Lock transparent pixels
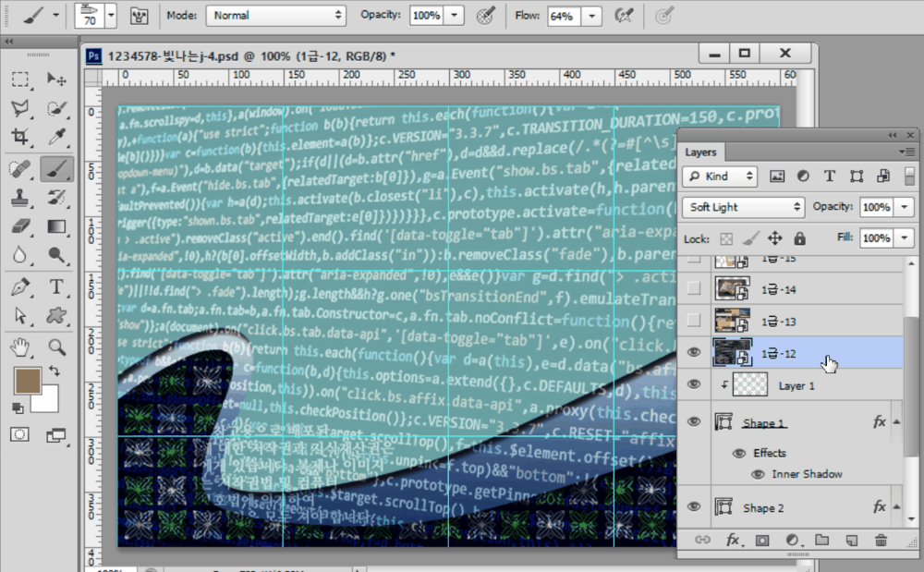This screenshot has height=572, width=924. [x=726, y=238]
